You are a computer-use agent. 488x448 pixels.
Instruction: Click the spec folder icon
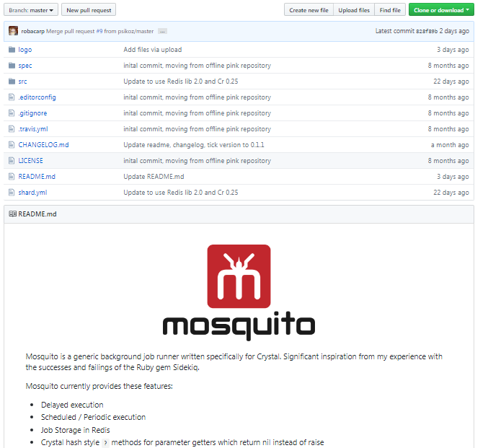tap(12, 66)
